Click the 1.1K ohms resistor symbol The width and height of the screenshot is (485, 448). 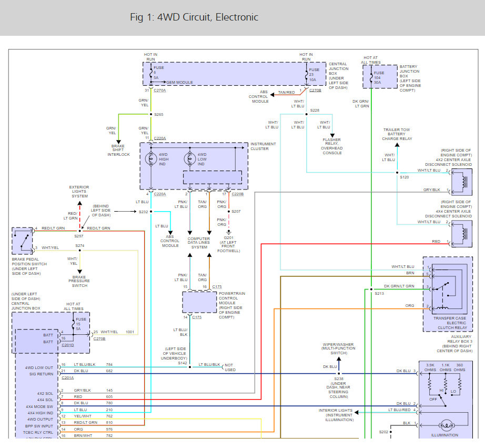446,384
